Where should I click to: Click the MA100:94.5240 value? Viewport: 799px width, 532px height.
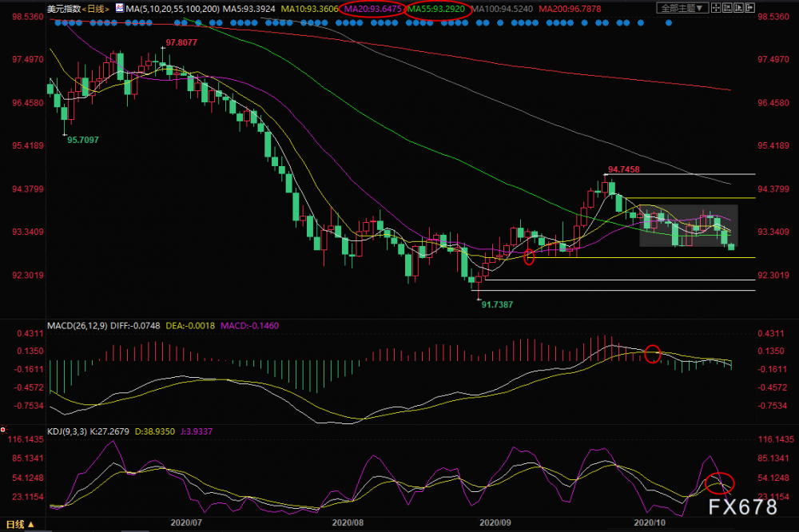pyautogui.click(x=503, y=9)
